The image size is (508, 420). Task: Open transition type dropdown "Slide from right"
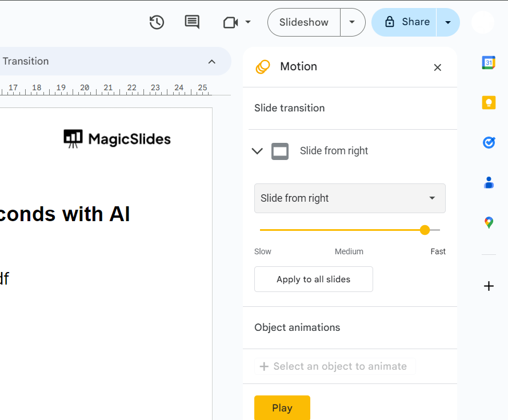click(x=350, y=198)
